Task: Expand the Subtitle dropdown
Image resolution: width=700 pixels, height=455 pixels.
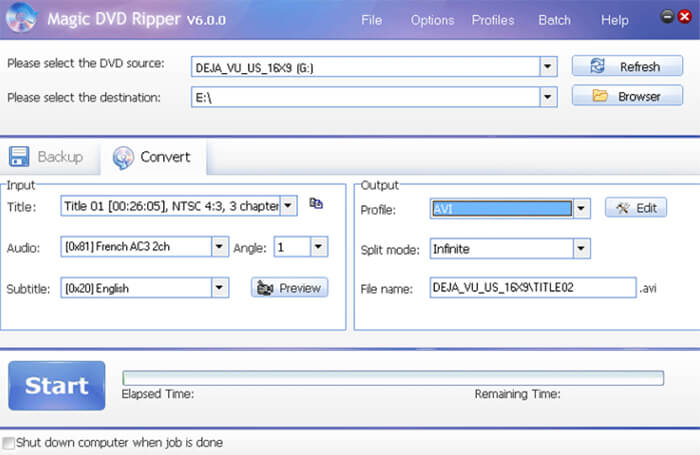Action: click(220, 288)
